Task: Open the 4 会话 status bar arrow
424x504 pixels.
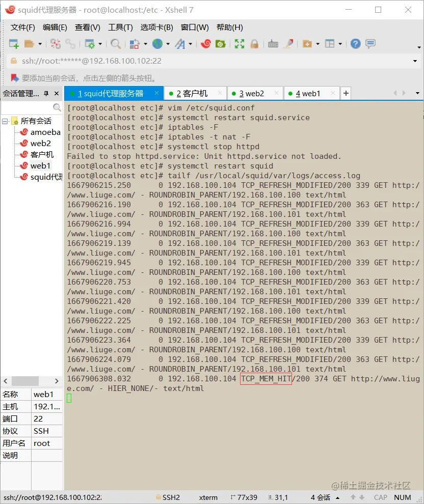Action: point(337,497)
